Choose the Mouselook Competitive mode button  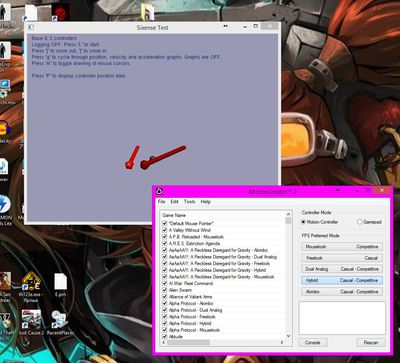pos(342,247)
